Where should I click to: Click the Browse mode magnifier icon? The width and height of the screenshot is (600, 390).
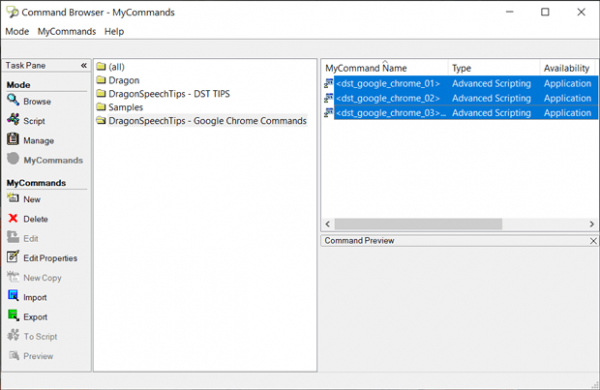coord(13,100)
